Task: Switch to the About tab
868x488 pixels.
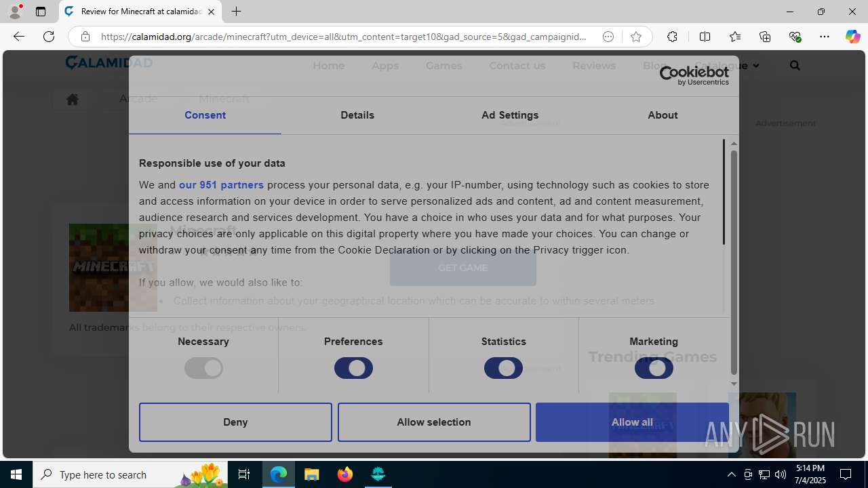Action: point(663,115)
